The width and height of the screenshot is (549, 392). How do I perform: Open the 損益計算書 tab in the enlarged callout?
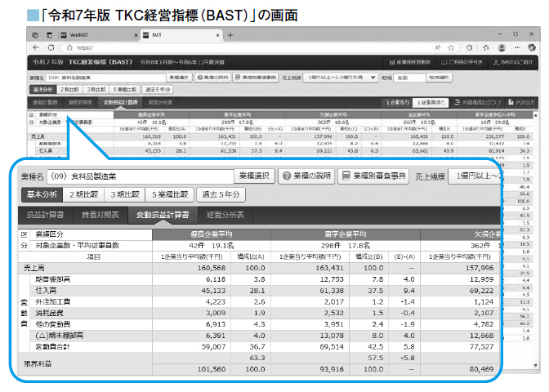46,215
